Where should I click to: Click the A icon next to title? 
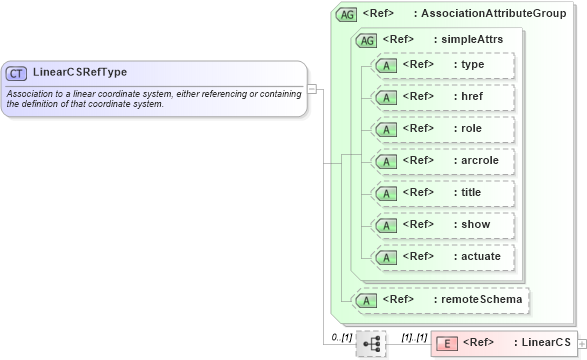pos(386,194)
